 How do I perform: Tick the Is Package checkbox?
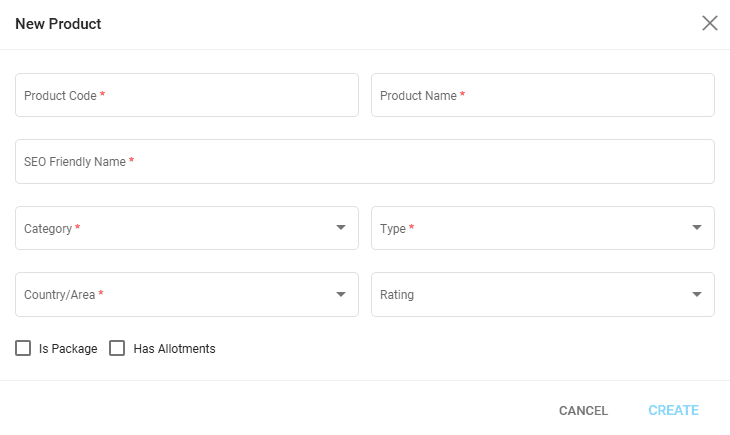(x=23, y=348)
